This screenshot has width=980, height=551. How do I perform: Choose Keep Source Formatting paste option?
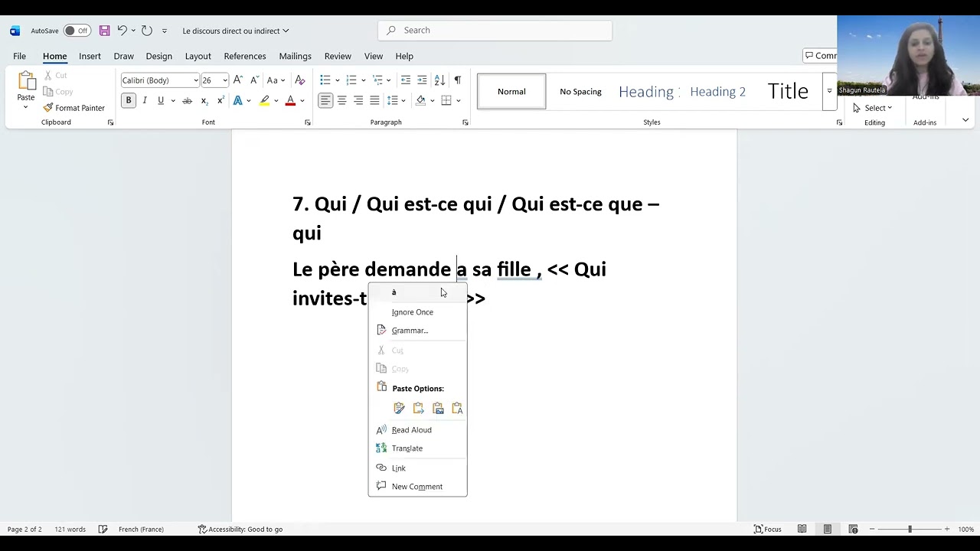click(x=399, y=409)
